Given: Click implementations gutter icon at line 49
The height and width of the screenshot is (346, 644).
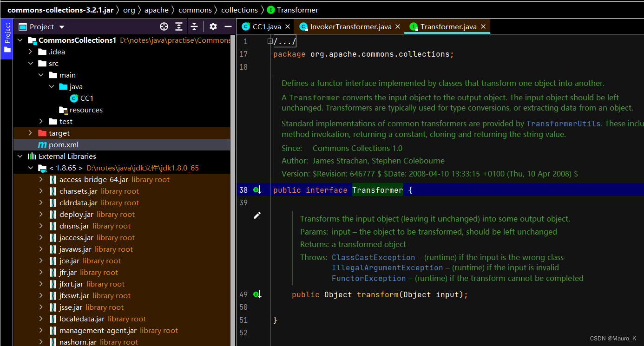Looking at the screenshot, I should [x=257, y=294].
